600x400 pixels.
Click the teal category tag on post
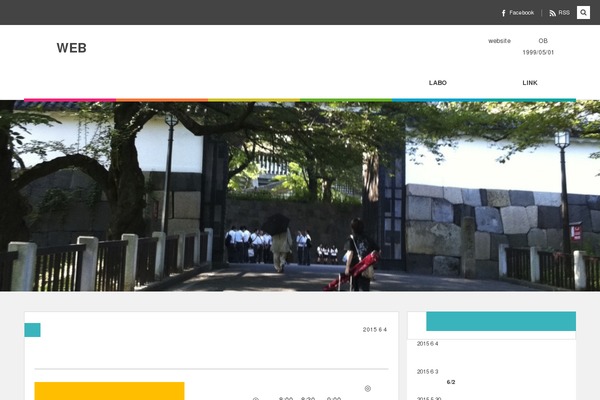click(x=33, y=330)
